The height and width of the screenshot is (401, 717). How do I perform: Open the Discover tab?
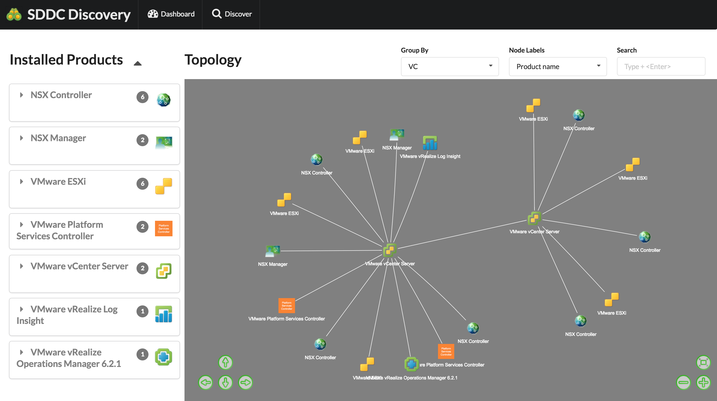coord(232,14)
